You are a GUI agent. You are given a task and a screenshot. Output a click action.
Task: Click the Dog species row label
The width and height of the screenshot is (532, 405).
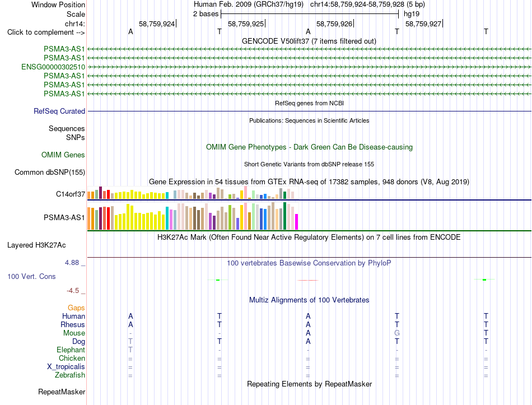[x=79, y=342]
